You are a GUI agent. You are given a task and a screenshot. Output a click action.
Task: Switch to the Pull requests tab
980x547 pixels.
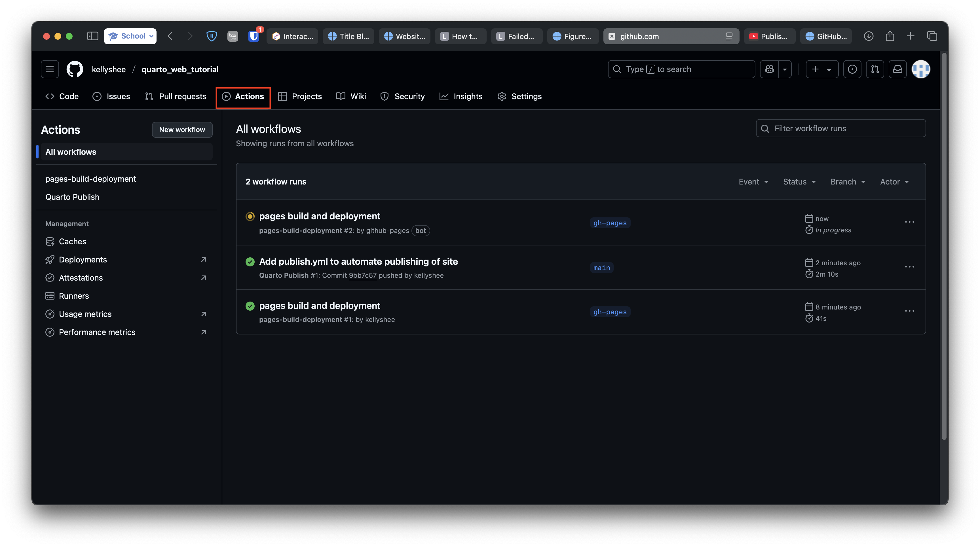(x=175, y=97)
